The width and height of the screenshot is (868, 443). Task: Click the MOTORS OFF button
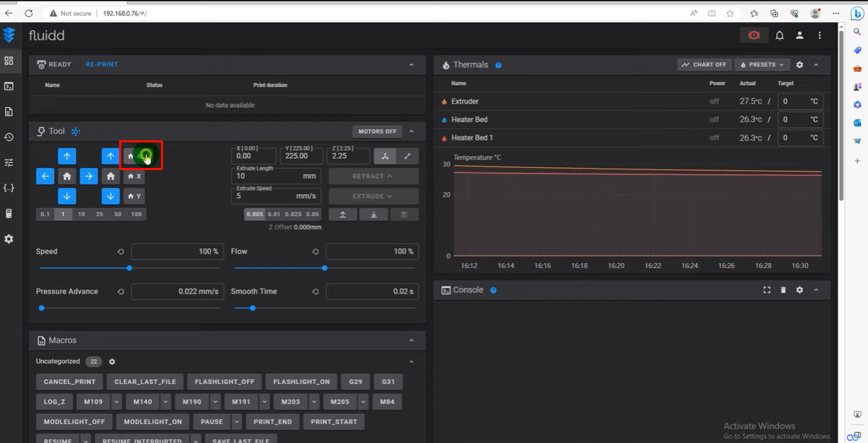click(x=377, y=131)
